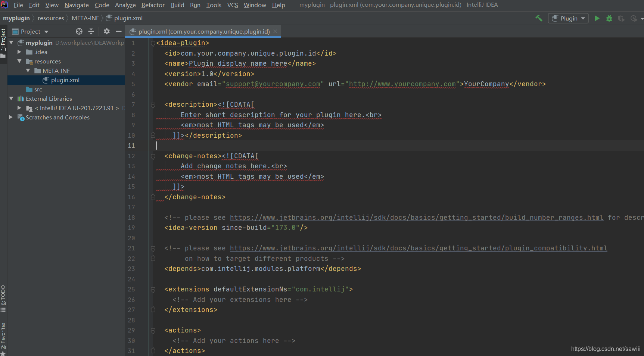644x356 pixels.
Task: Click resources breadcrumb in navigation bar
Action: click(x=51, y=18)
